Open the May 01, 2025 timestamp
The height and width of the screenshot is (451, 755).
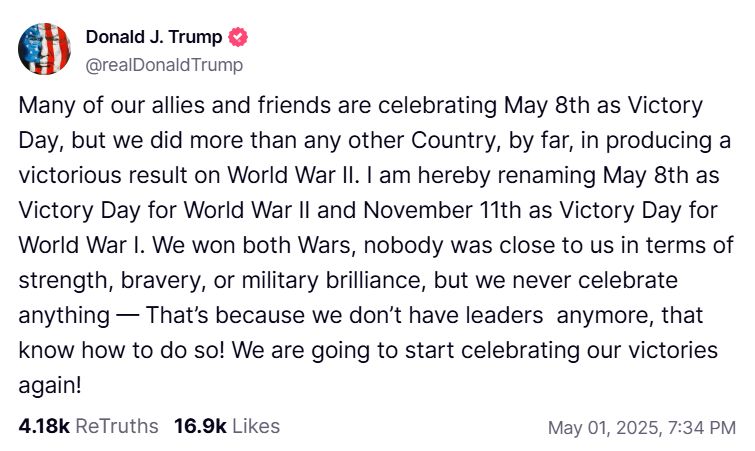click(x=602, y=428)
